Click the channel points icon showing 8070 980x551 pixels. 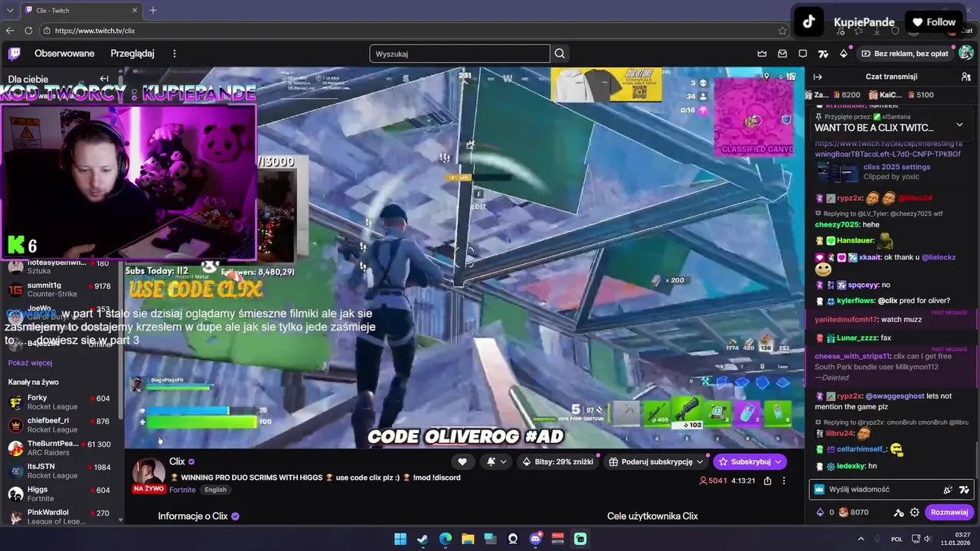pos(844,512)
